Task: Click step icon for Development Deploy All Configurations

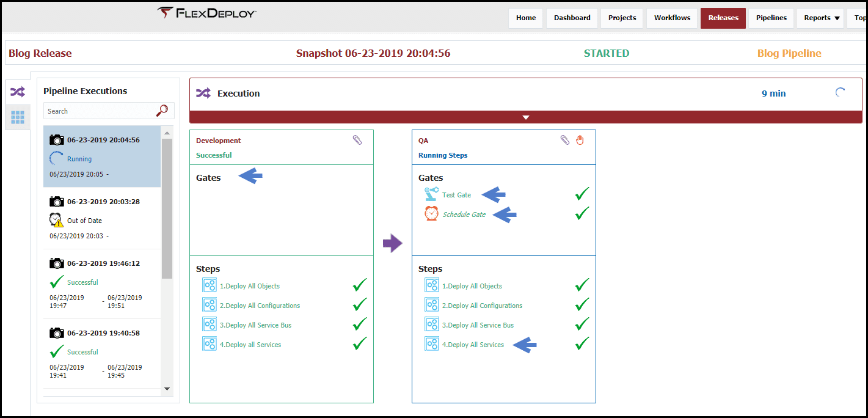Action: 210,305
